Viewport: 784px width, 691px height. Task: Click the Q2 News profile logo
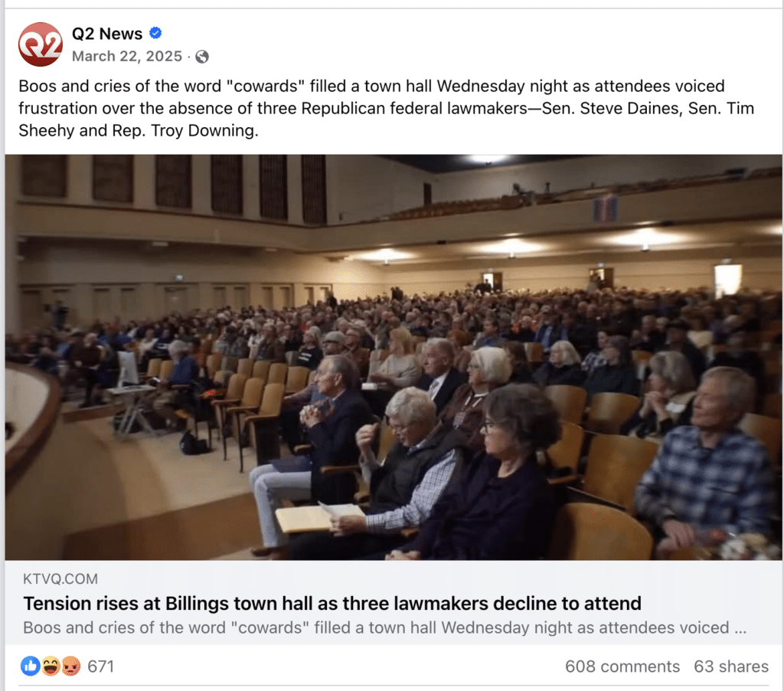coord(41,44)
